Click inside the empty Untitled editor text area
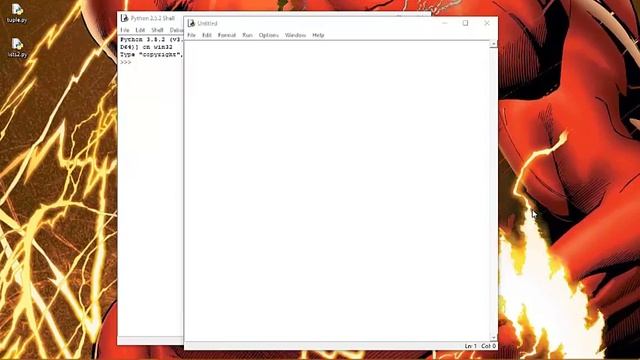This screenshot has height=360, width=640. (337, 191)
